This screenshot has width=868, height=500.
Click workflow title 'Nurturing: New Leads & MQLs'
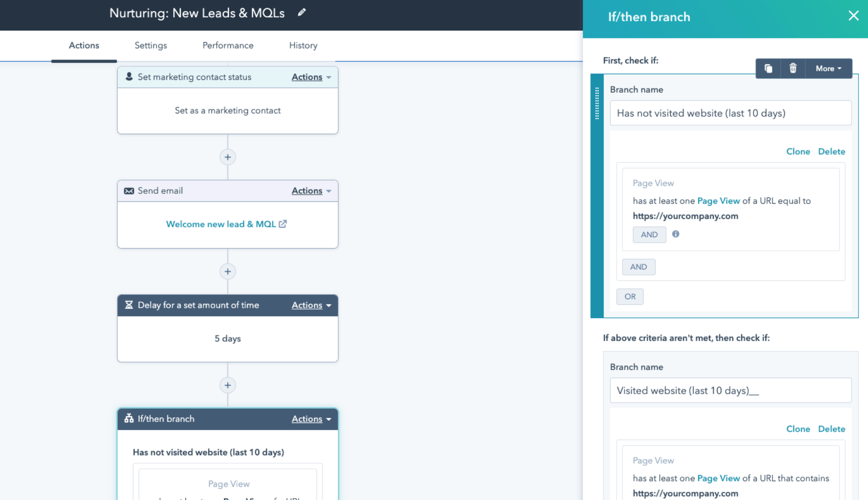coord(197,13)
